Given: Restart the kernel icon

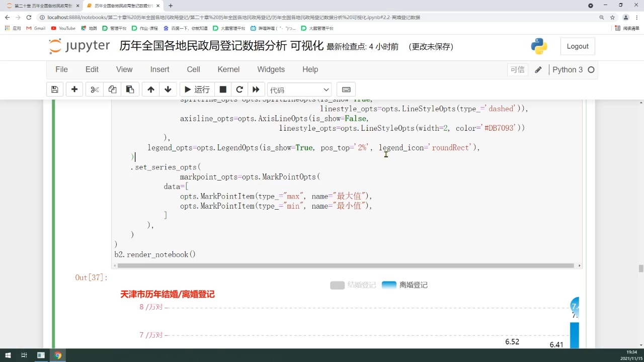Looking at the screenshot, I should pos(239,89).
